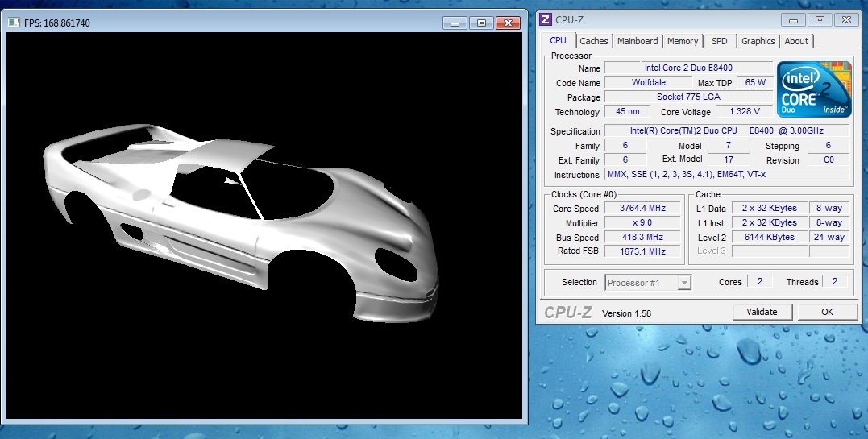Maximize the FPS render window
Screen dimensions: 868x439
pos(481,23)
